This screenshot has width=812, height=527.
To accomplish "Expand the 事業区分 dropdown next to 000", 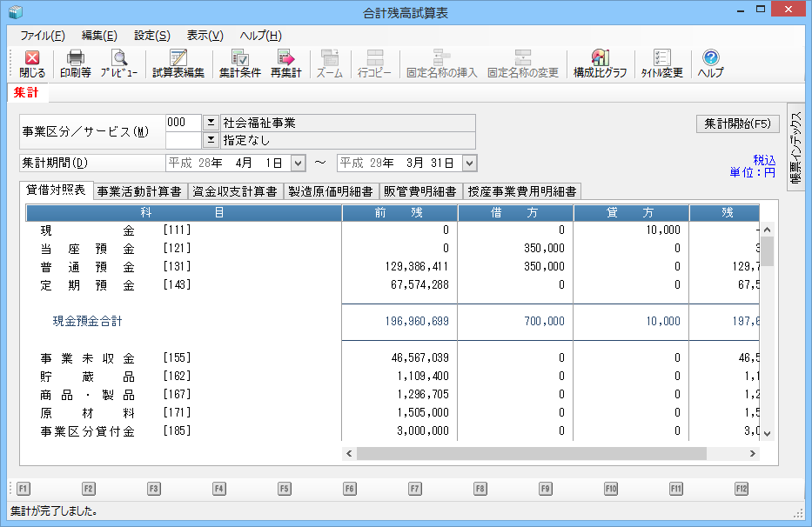I will (x=211, y=123).
